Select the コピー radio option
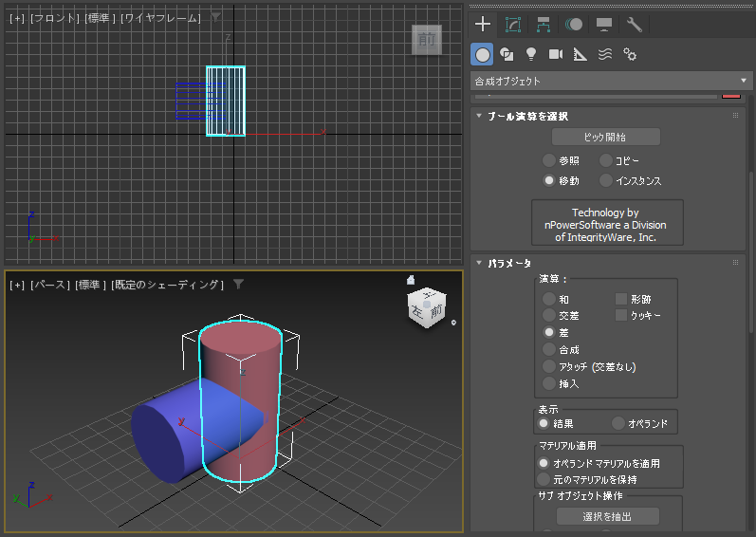756x537 pixels. pyautogui.click(x=605, y=160)
